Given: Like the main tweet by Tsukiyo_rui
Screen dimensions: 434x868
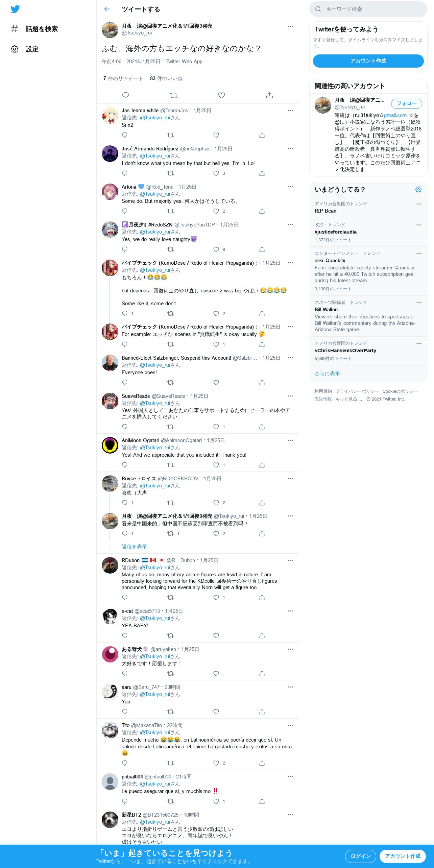Looking at the screenshot, I should tap(221, 95).
